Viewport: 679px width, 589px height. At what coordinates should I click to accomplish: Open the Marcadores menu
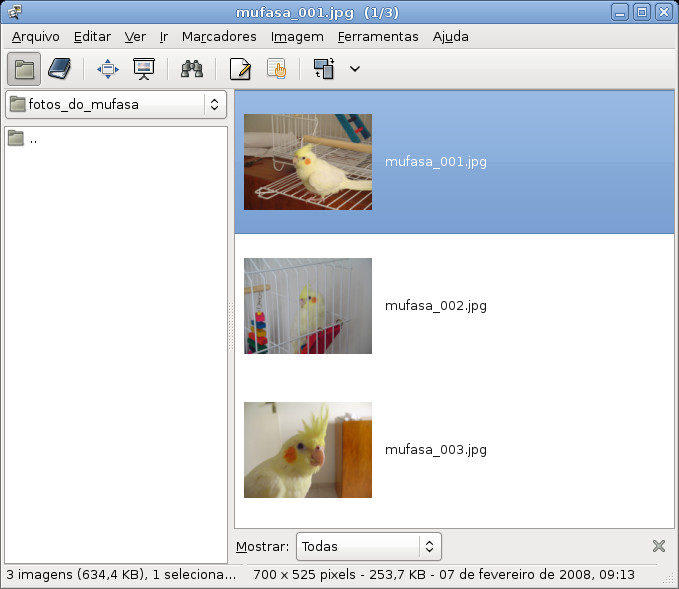(x=219, y=37)
